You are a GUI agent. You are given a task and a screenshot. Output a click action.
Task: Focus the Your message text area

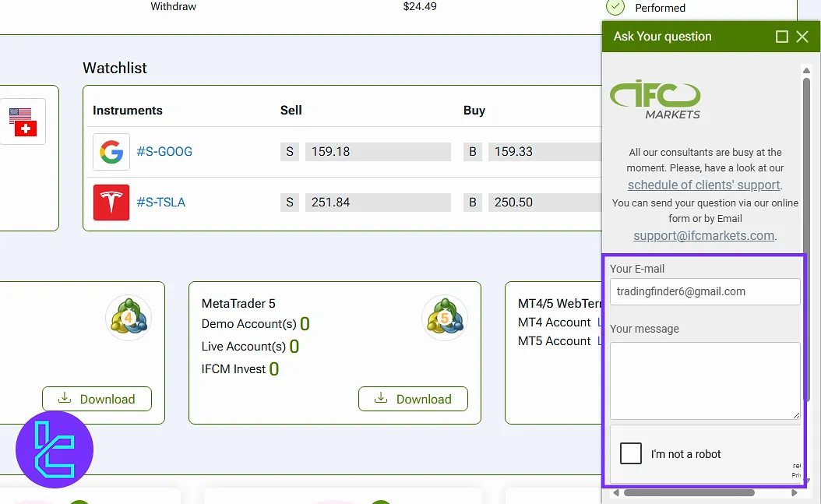point(704,380)
